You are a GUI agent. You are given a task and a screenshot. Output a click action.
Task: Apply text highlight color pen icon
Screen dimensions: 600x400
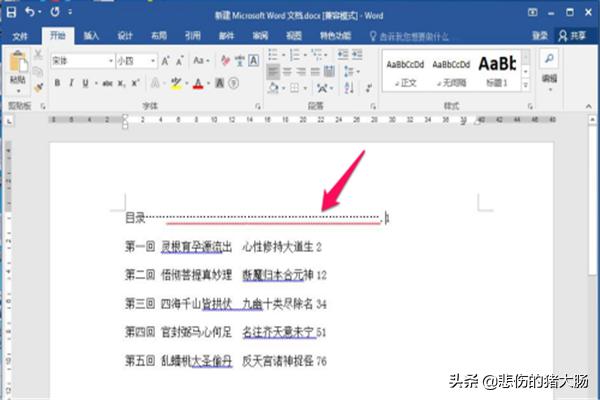[x=176, y=83]
